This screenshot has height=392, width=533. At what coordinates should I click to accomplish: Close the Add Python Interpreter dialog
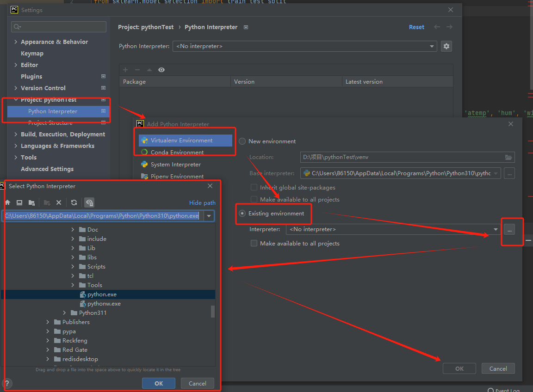[x=511, y=124]
